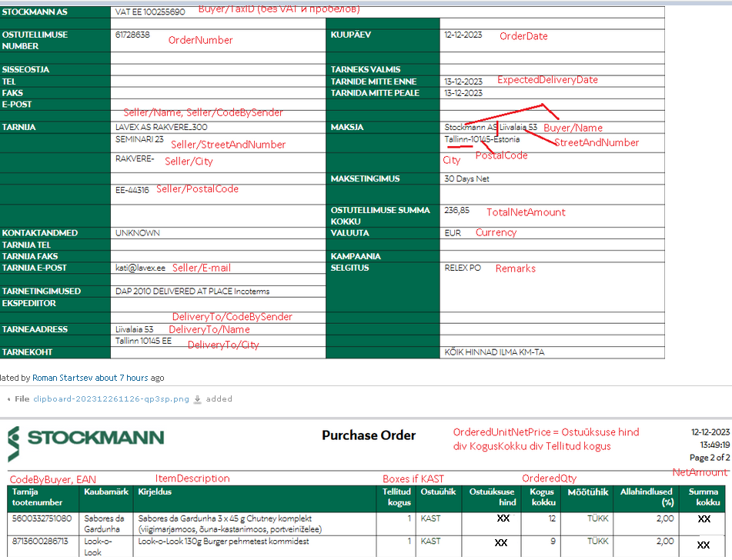Open the 'about 7 hours' timestamp link

(122, 378)
